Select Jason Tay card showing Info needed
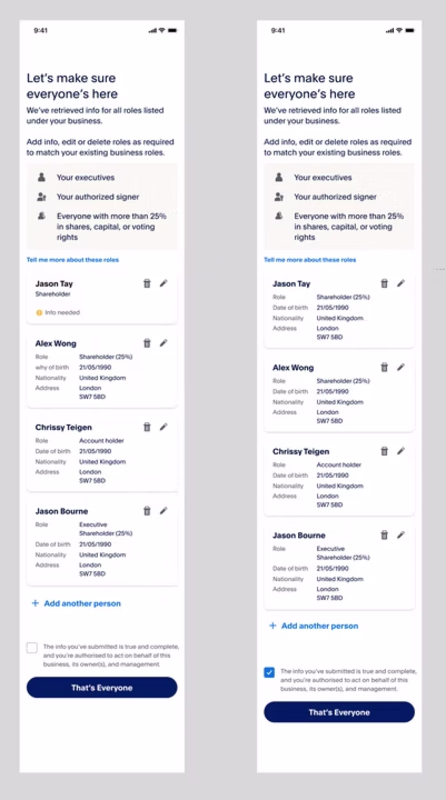The height and width of the screenshot is (800, 446). pos(102,298)
